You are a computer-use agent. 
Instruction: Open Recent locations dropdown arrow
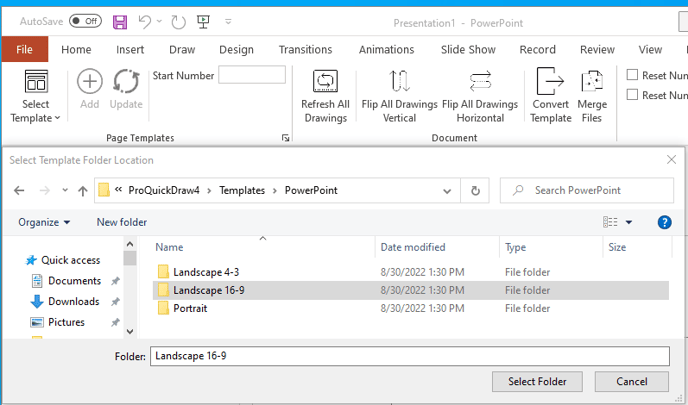[65, 190]
